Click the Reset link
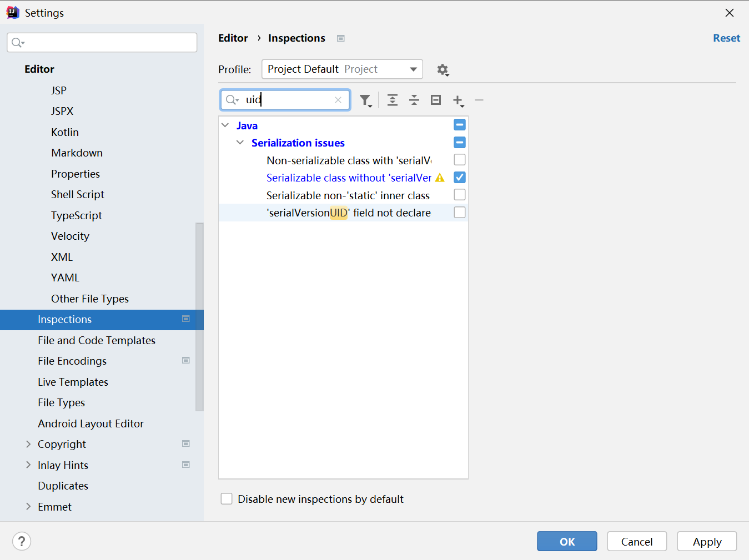This screenshot has height=560, width=749. coord(726,38)
